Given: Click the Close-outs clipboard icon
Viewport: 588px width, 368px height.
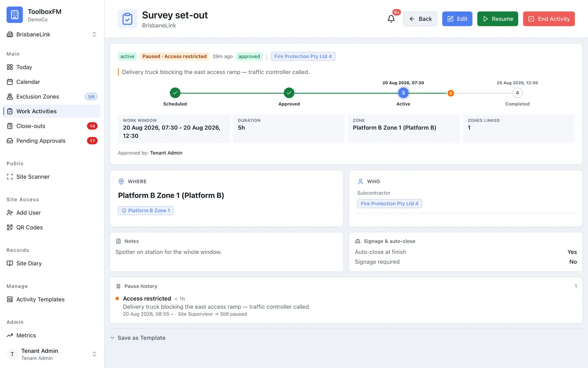Looking at the screenshot, I should pos(10,126).
